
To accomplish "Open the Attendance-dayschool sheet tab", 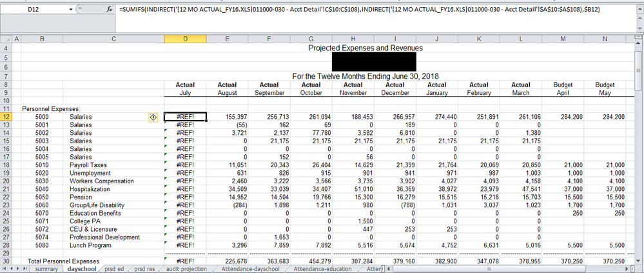I will click(x=250, y=269).
